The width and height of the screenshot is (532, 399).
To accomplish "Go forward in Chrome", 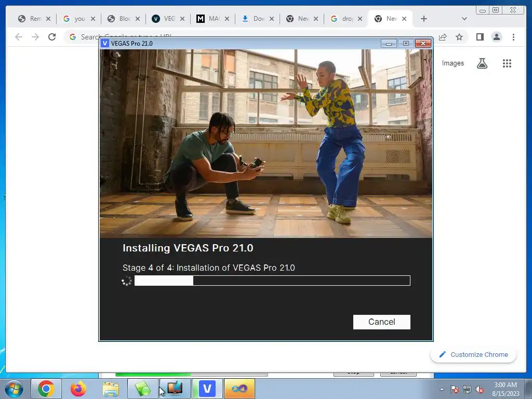I will coord(35,37).
